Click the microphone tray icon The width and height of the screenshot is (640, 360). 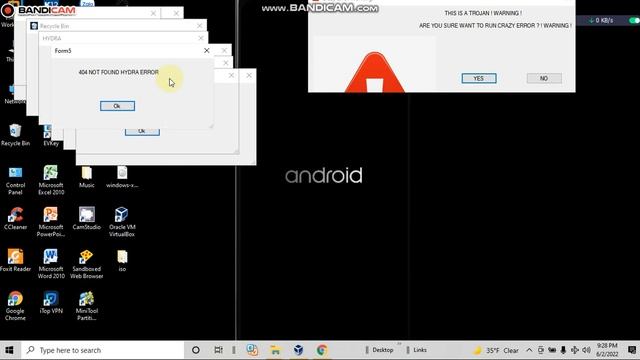tap(563, 350)
